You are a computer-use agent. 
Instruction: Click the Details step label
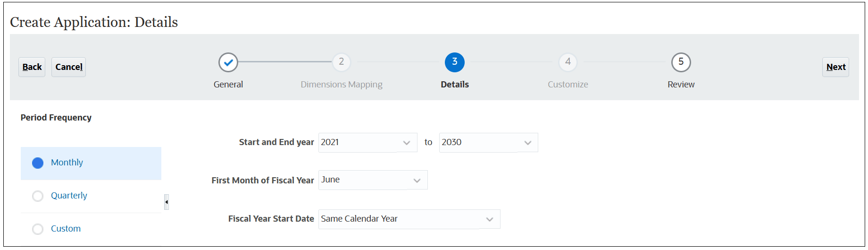point(455,85)
